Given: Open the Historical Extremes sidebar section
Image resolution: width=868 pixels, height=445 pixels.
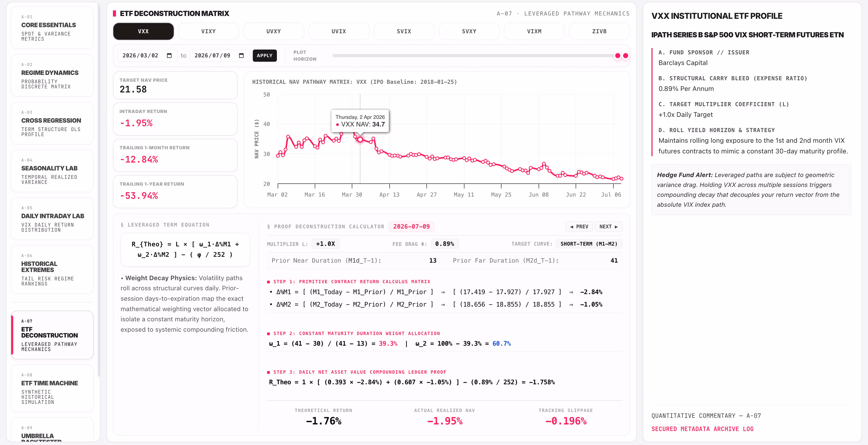Looking at the screenshot, I should 52,269.
